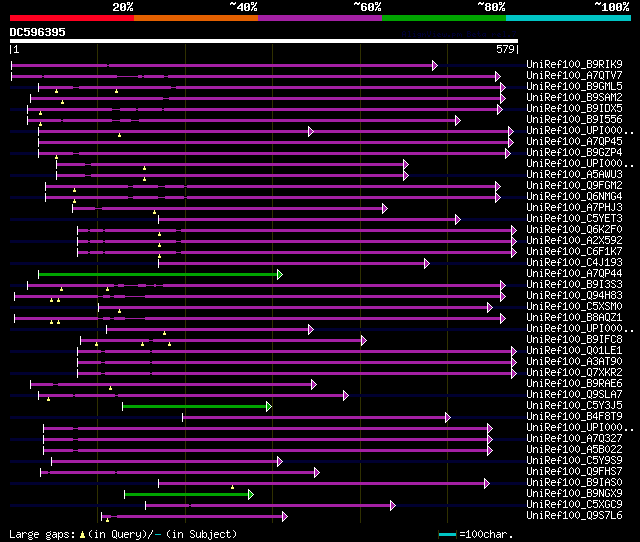Viewport: 640px width, 542px height.
Task: Select hit label UniRef100_Q7XKR2
Action: coord(574,373)
